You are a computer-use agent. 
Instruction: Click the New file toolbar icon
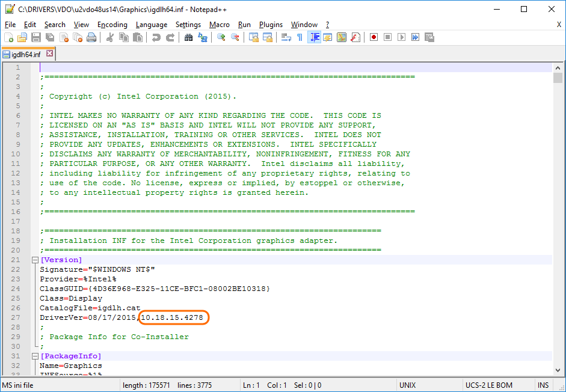(8, 37)
